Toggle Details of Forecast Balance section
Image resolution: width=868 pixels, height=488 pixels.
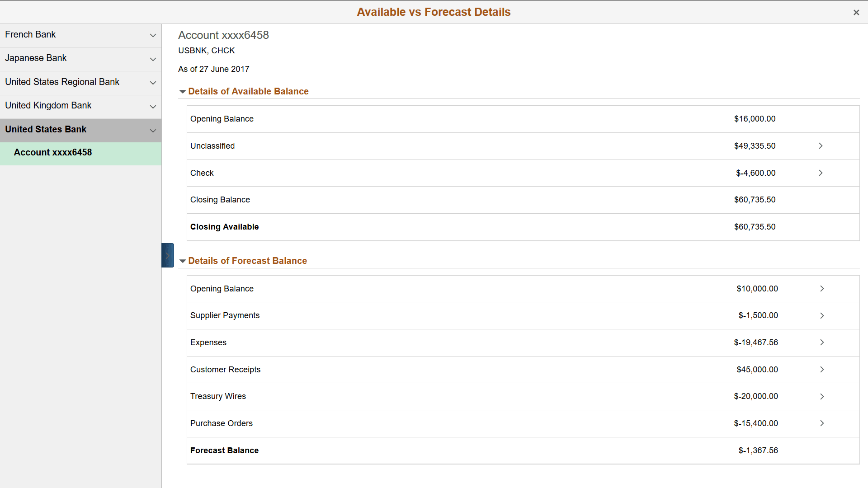(183, 261)
